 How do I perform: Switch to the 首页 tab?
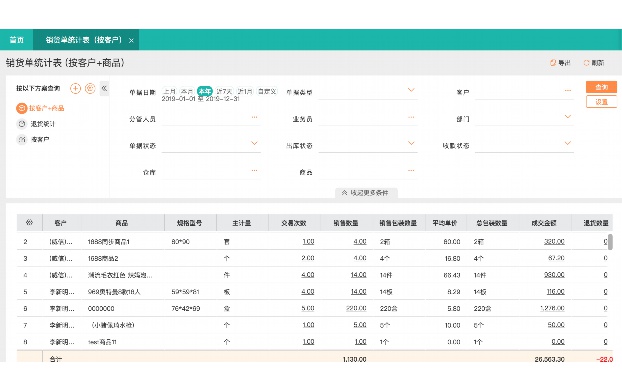[x=17, y=40]
